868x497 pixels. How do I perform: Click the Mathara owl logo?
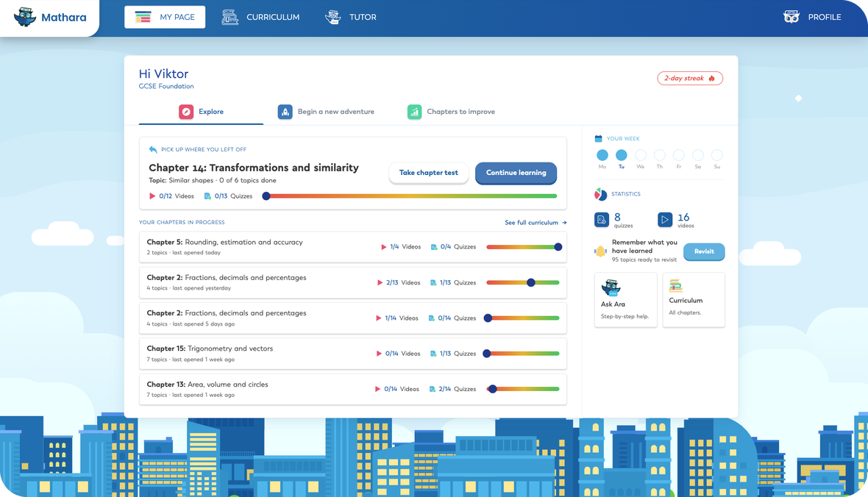pyautogui.click(x=25, y=17)
